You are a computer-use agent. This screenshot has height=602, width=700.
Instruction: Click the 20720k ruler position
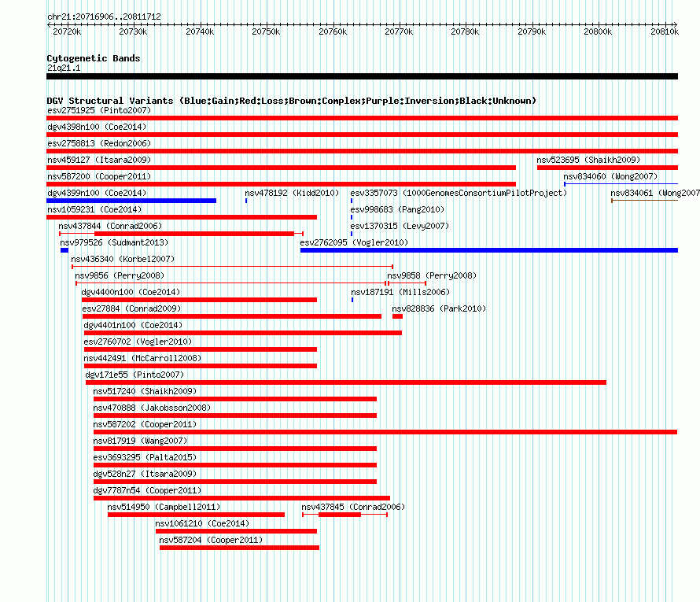[x=67, y=31]
